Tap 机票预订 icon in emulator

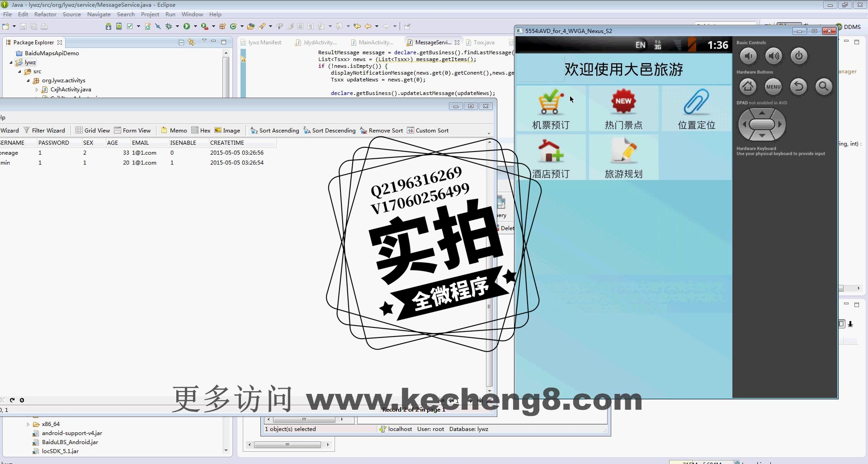(x=551, y=109)
